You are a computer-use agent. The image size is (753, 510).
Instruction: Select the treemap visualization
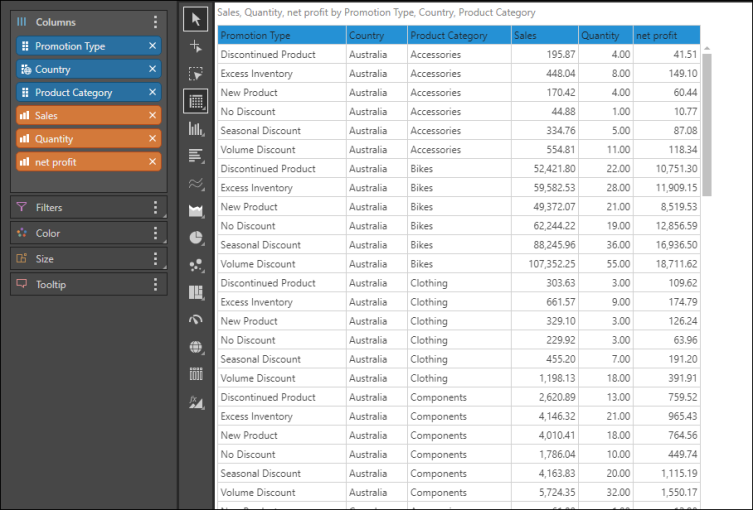tap(196, 292)
